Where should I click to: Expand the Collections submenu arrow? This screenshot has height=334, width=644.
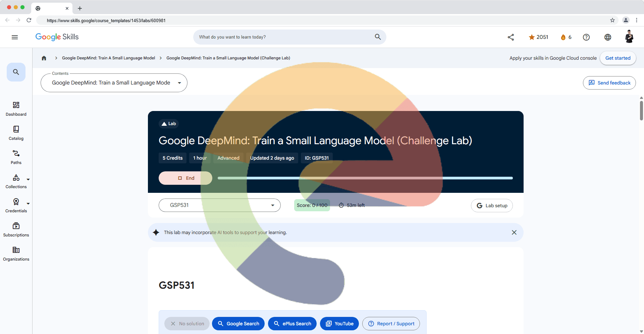28,179
